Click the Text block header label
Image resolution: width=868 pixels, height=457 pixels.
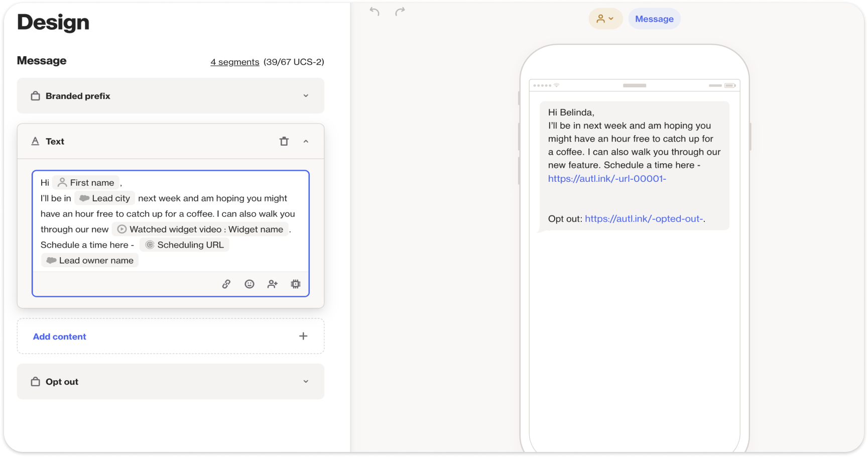pos(55,141)
